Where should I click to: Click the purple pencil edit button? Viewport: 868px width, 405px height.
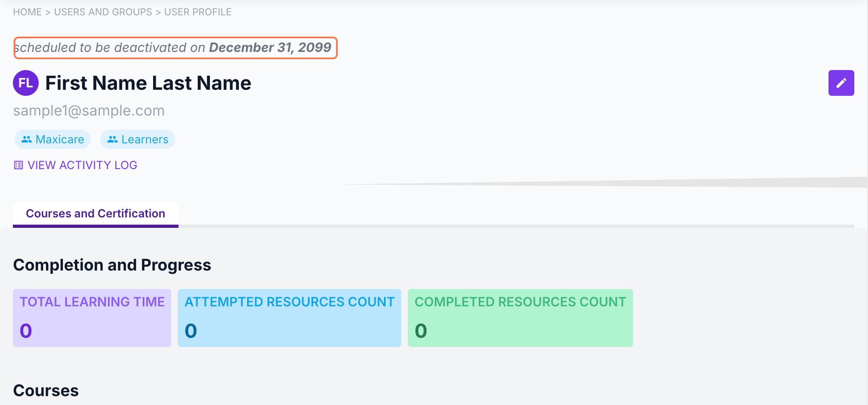point(841,83)
